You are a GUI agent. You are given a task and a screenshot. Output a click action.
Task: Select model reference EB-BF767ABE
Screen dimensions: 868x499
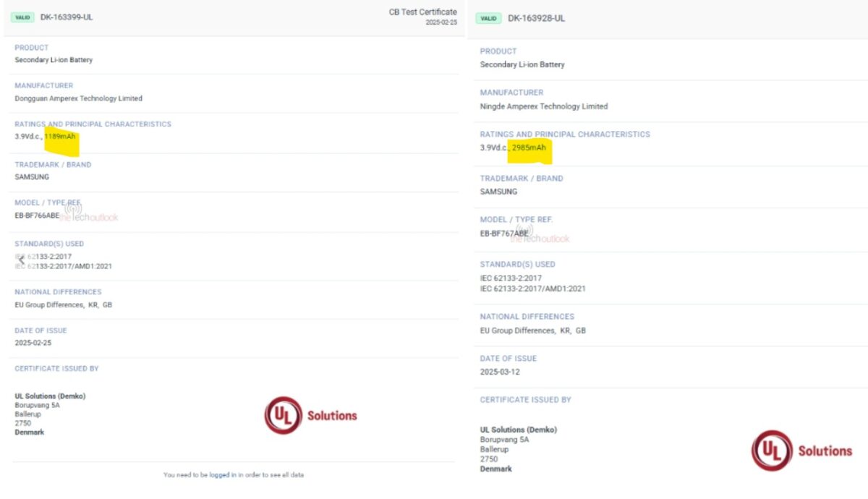(504, 234)
